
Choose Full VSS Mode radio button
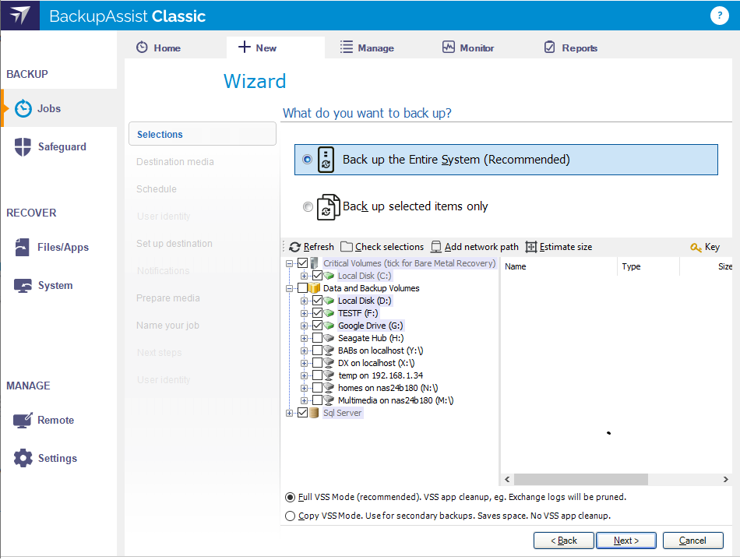coord(291,497)
